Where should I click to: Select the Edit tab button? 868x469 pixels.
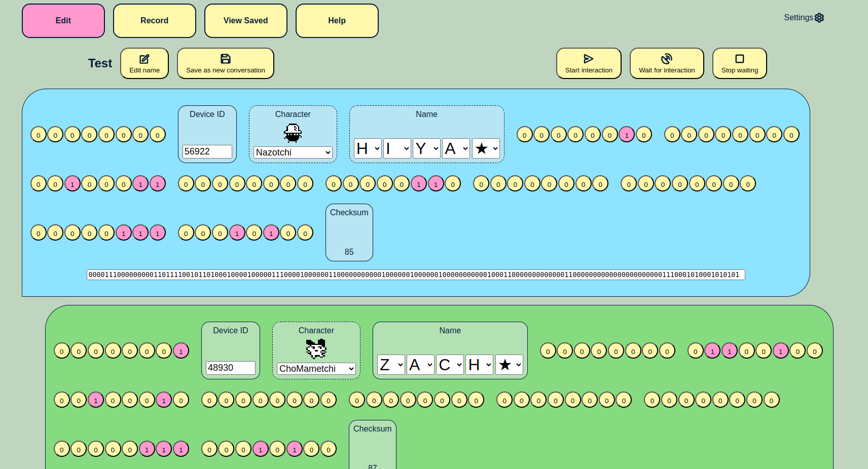63,21
